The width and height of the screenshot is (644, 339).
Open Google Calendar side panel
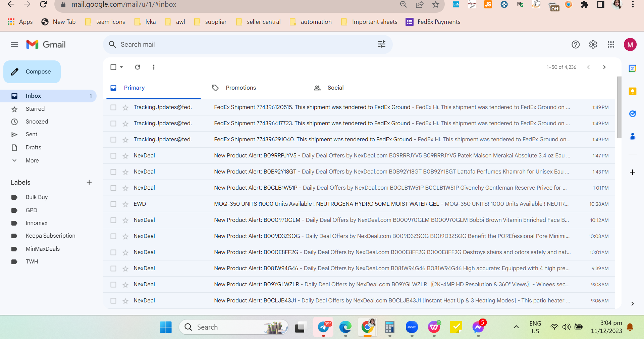[633, 68]
